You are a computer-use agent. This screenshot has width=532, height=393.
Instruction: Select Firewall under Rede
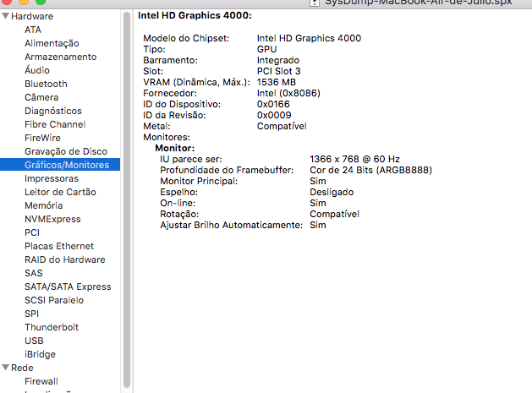tap(41, 381)
